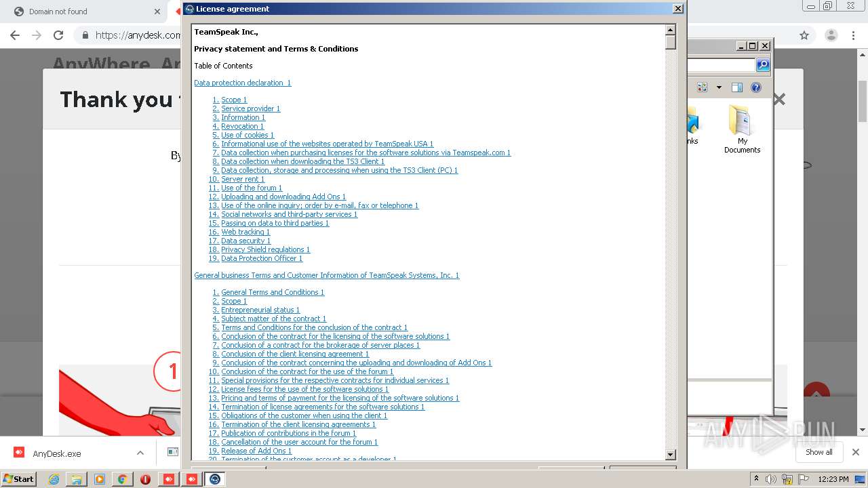Open 'Privacy Shield regulations 1' link
The height and width of the screenshot is (488, 868).
[265, 249]
